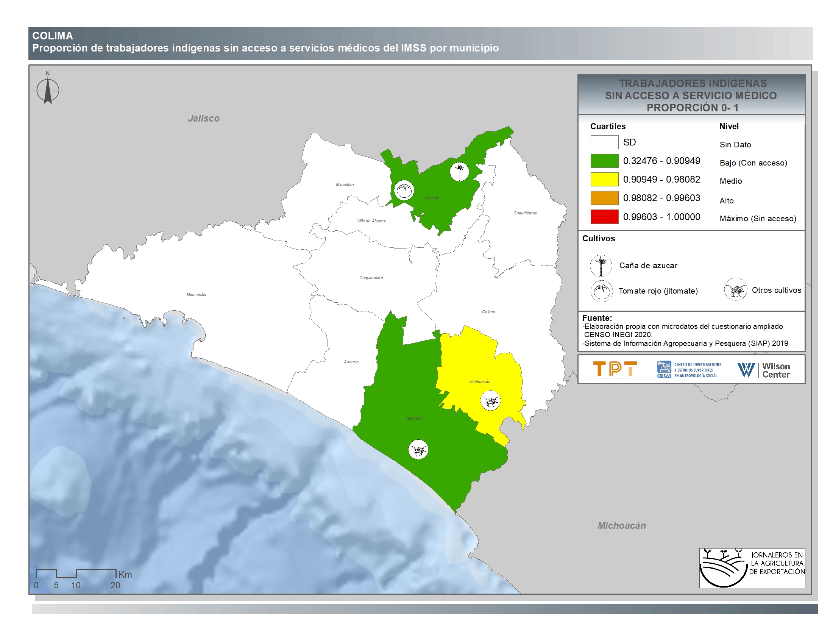833x644 pixels.
Task: Click the red legend color swatch
Action: pyautogui.click(x=604, y=217)
